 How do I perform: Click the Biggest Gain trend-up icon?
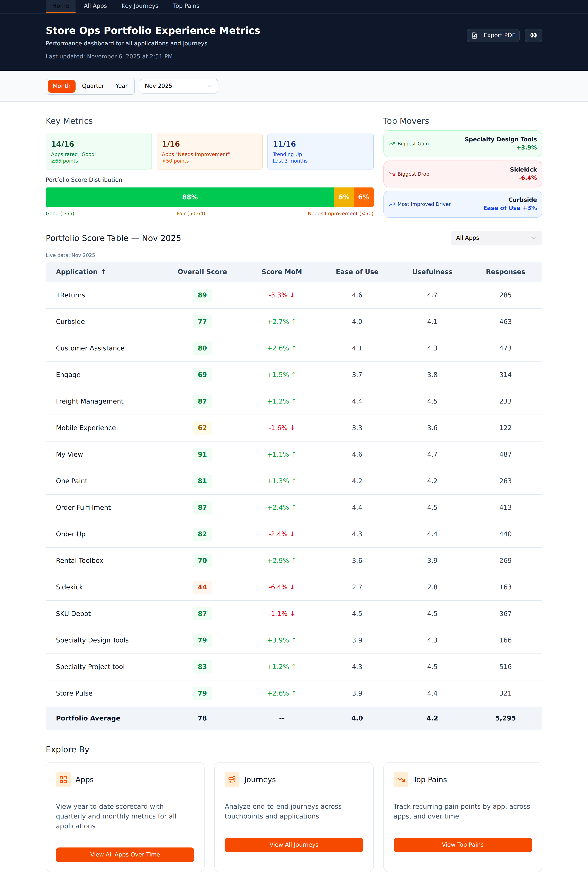coord(392,144)
